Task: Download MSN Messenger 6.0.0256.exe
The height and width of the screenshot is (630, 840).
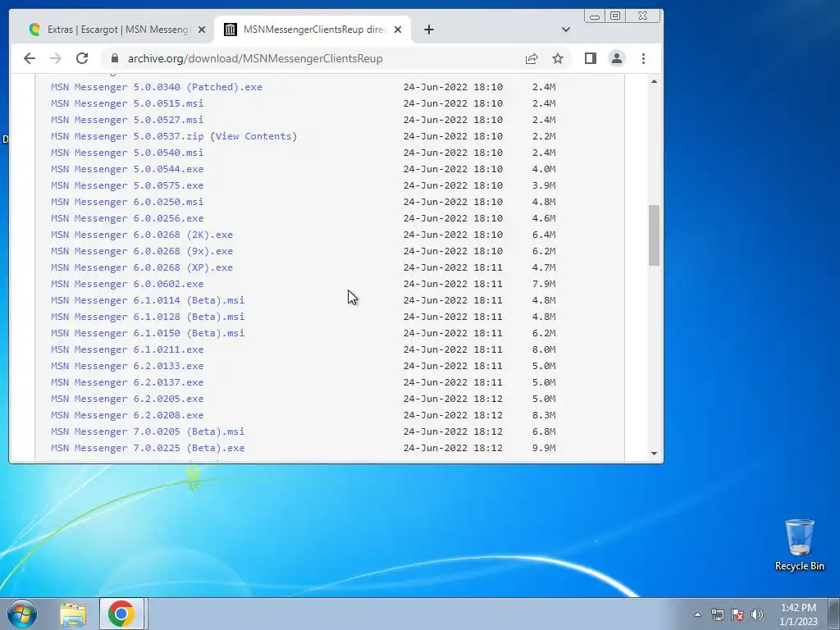Action: [x=127, y=218]
